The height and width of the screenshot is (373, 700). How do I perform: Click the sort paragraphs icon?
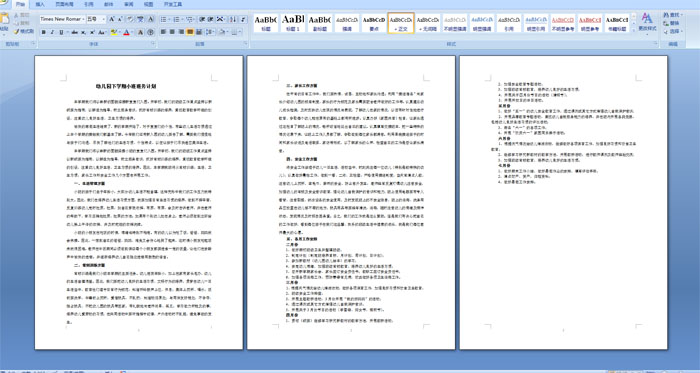click(x=233, y=19)
